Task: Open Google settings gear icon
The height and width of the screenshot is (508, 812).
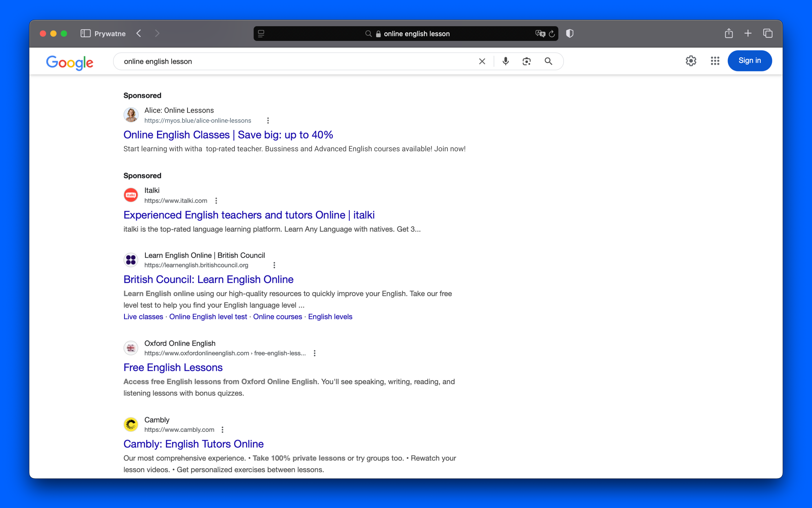Action: coord(691,61)
